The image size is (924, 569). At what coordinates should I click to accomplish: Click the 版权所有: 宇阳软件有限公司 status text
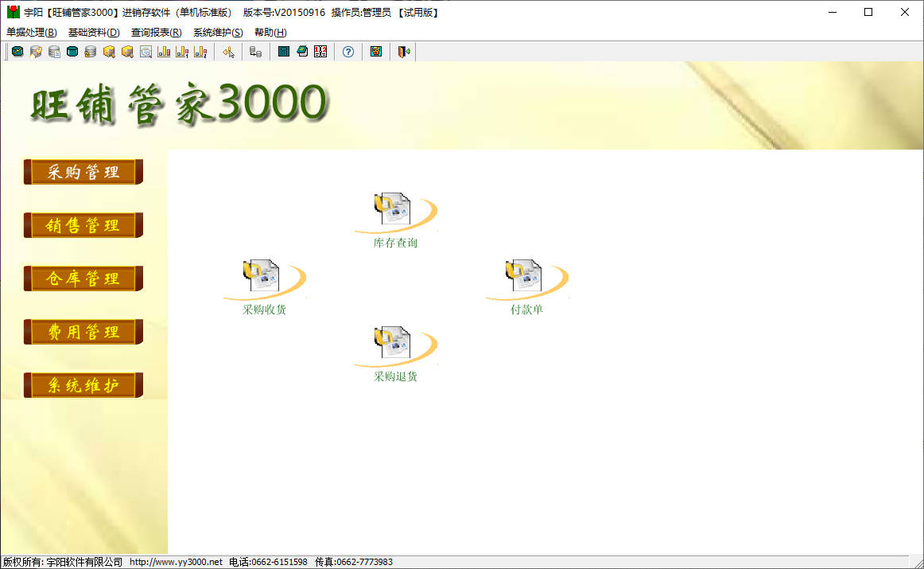click(63, 562)
